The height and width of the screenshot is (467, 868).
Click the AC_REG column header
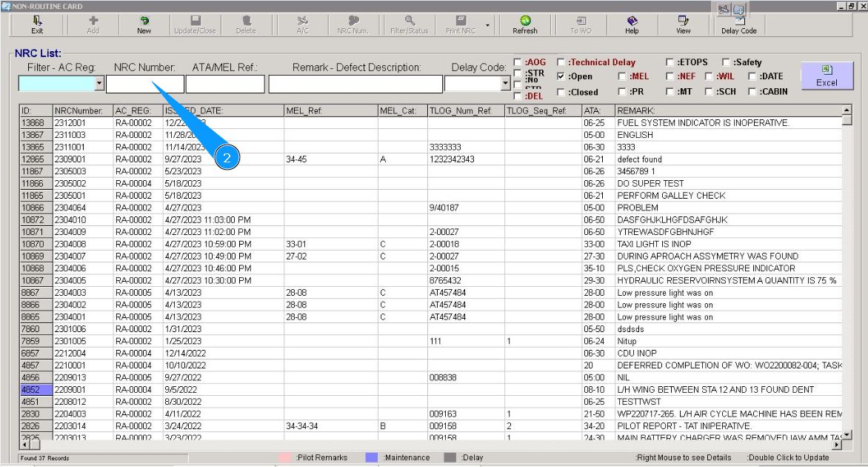click(x=138, y=110)
